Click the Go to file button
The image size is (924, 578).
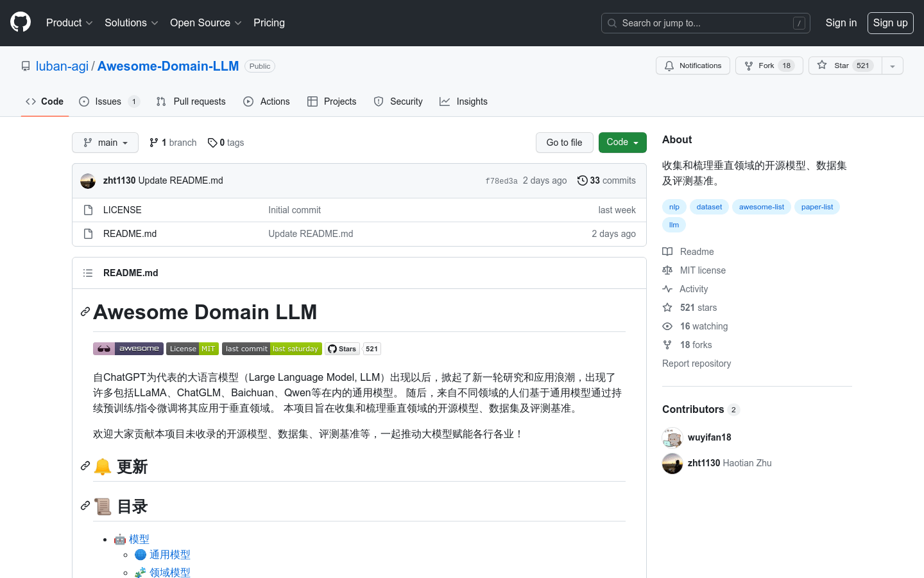click(564, 143)
